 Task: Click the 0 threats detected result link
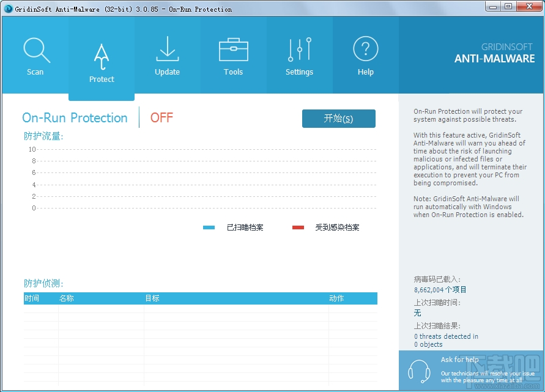[x=445, y=336]
